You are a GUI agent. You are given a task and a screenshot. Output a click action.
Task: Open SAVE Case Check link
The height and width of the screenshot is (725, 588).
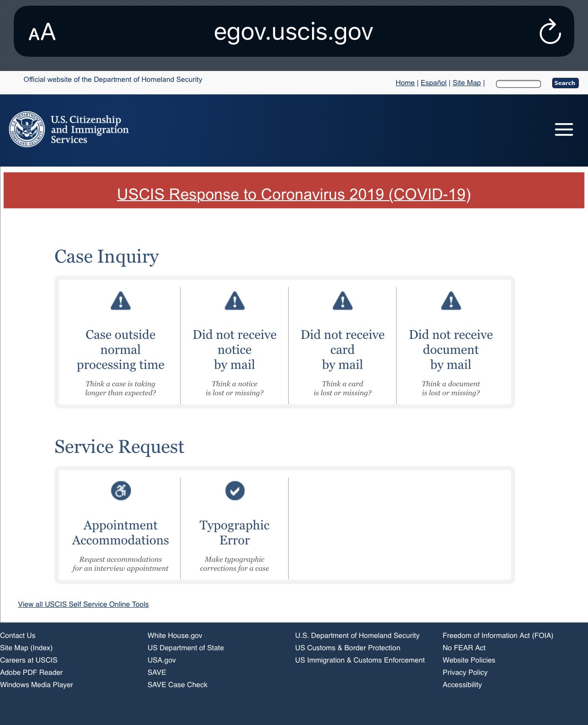[178, 685]
